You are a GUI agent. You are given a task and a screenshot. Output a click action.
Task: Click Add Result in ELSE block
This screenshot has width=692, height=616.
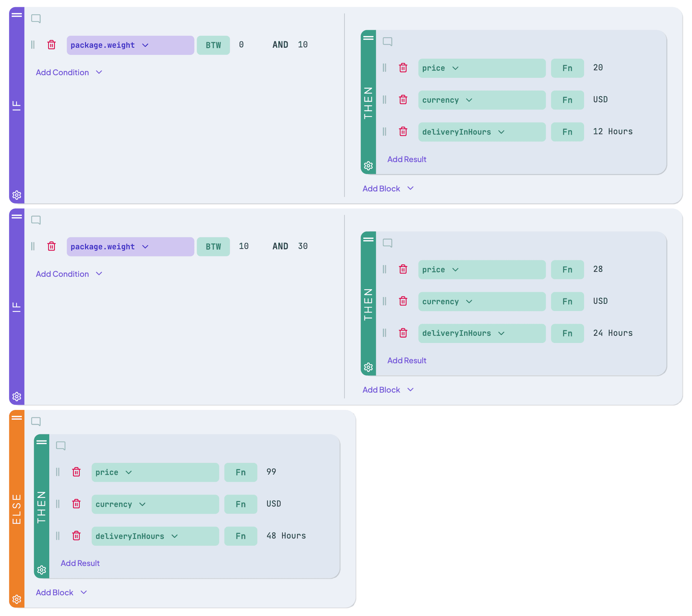click(80, 563)
